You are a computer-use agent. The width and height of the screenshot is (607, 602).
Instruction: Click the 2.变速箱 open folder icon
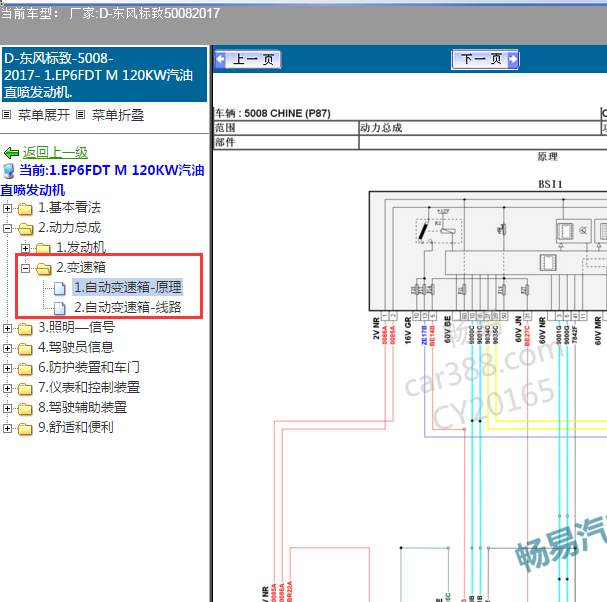[x=43, y=268]
